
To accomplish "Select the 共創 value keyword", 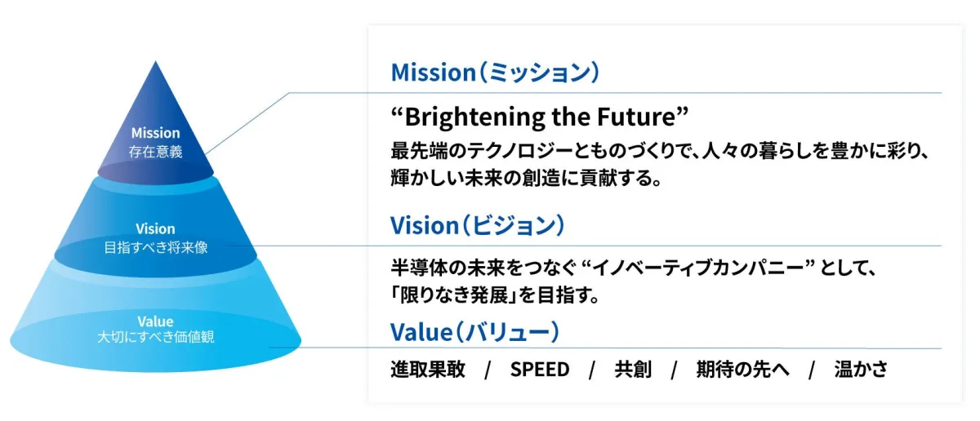I will pos(633,370).
